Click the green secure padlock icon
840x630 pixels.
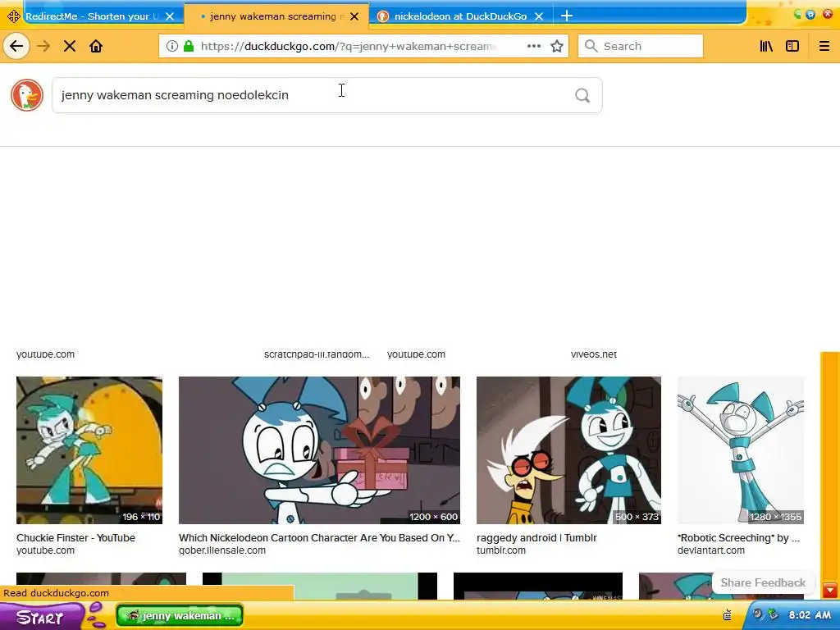pyautogui.click(x=189, y=46)
